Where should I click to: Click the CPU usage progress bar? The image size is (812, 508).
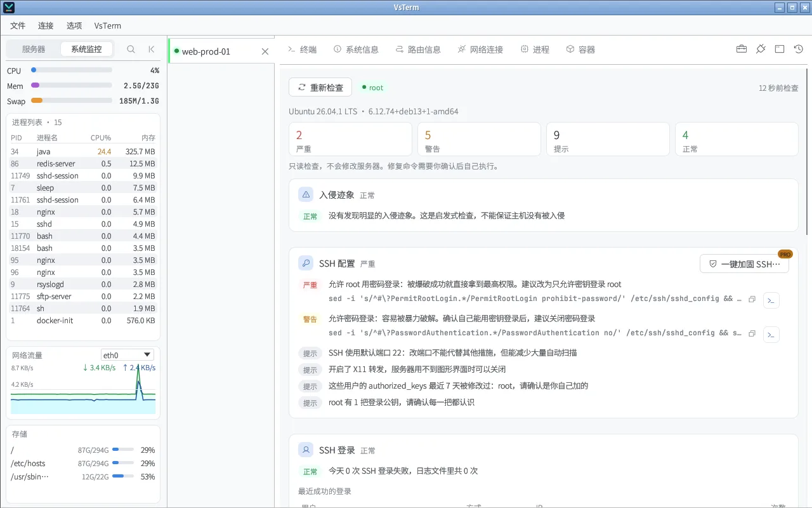pyautogui.click(x=72, y=70)
